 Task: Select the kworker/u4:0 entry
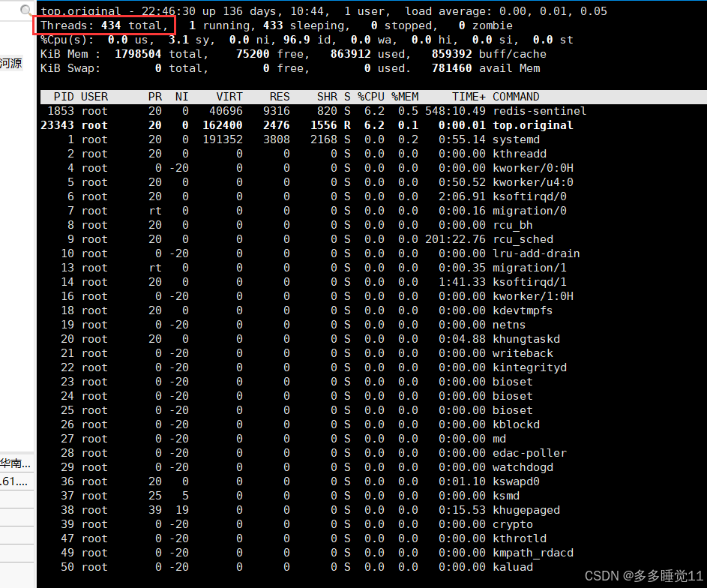click(x=532, y=182)
